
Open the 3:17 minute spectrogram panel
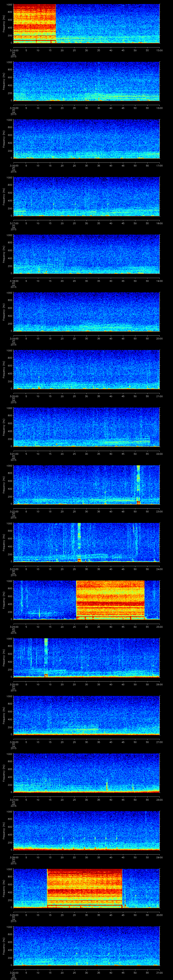click(x=87, y=197)
